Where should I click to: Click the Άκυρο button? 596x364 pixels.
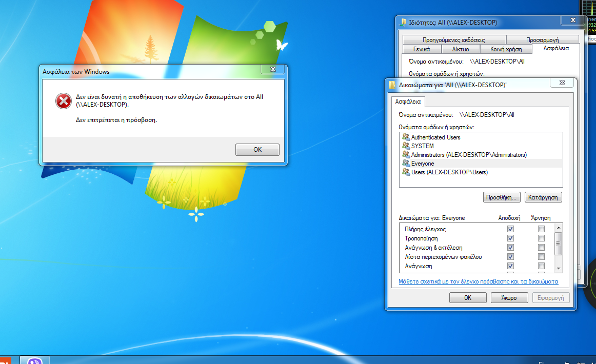509,298
